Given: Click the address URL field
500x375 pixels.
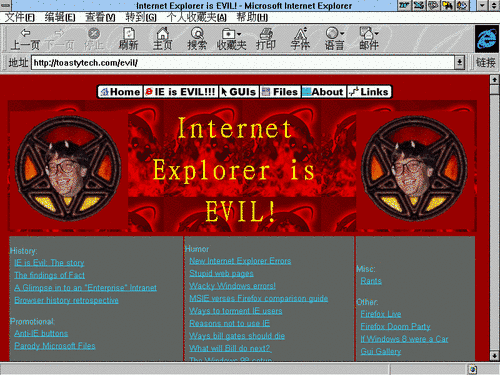Looking at the screenshot, I should [243, 62].
